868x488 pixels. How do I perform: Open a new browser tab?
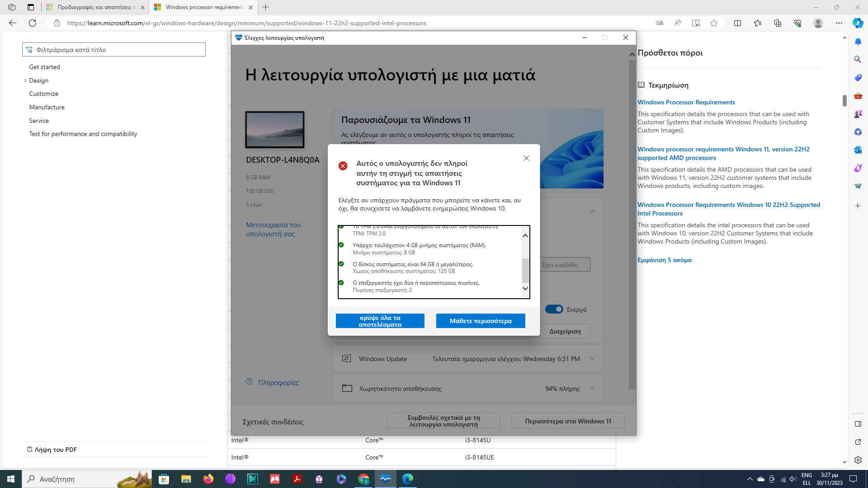point(266,7)
